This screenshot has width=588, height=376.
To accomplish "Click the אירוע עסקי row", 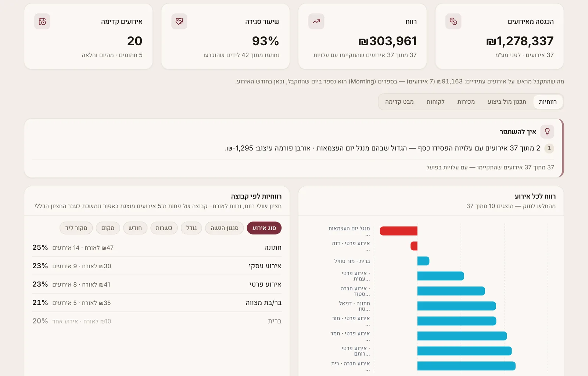I will 157,266.
